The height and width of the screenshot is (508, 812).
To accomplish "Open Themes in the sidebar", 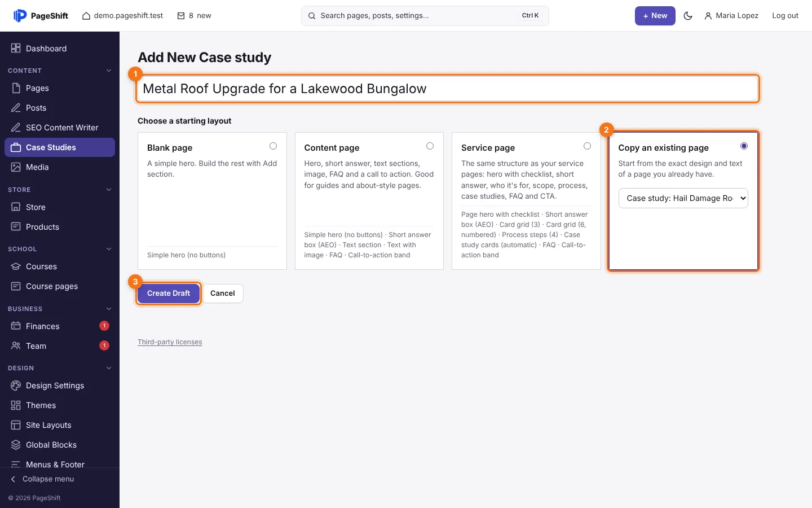I will click(60, 405).
